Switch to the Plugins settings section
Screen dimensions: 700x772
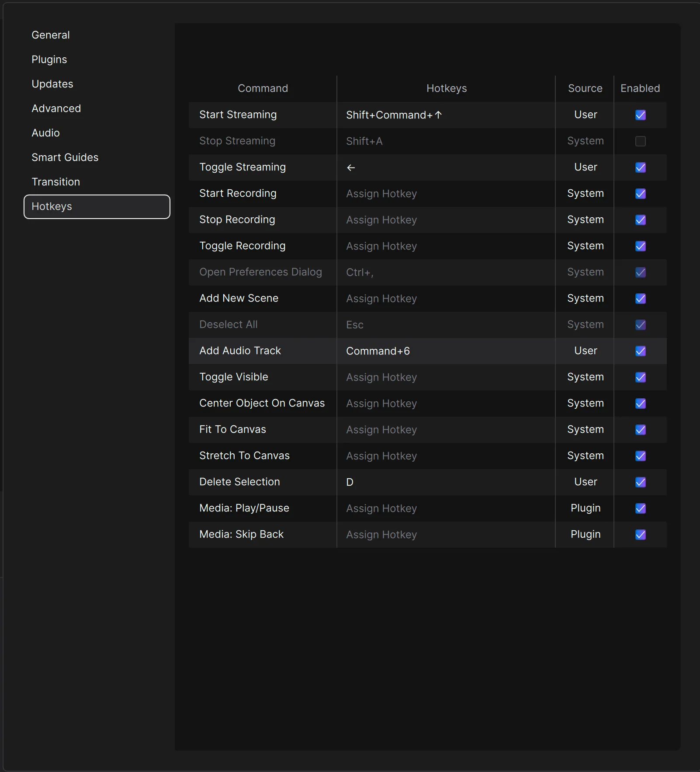coord(49,59)
